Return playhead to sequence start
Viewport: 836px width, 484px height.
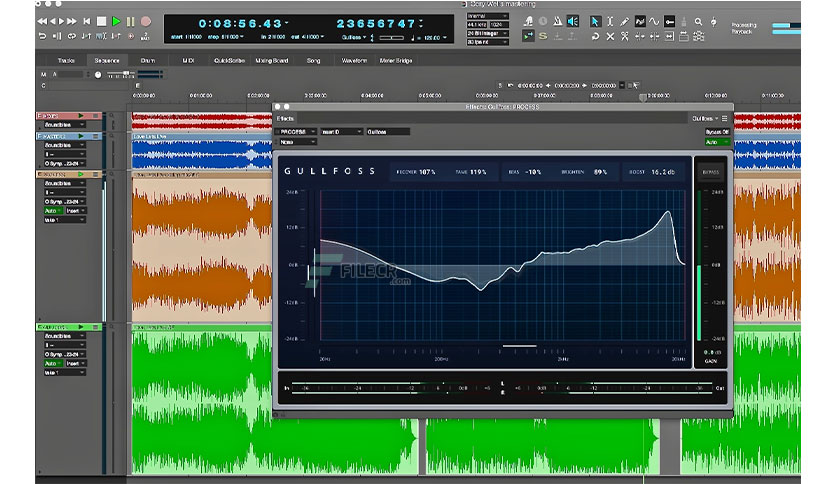(86, 21)
